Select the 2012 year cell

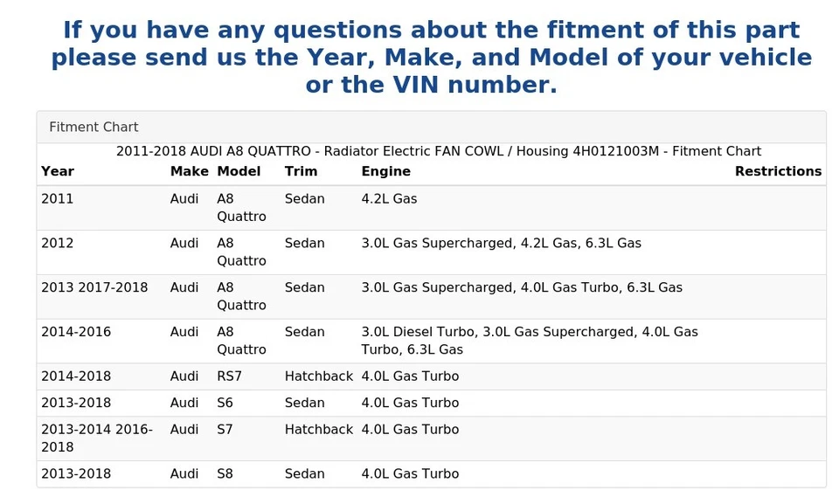pos(58,244)
